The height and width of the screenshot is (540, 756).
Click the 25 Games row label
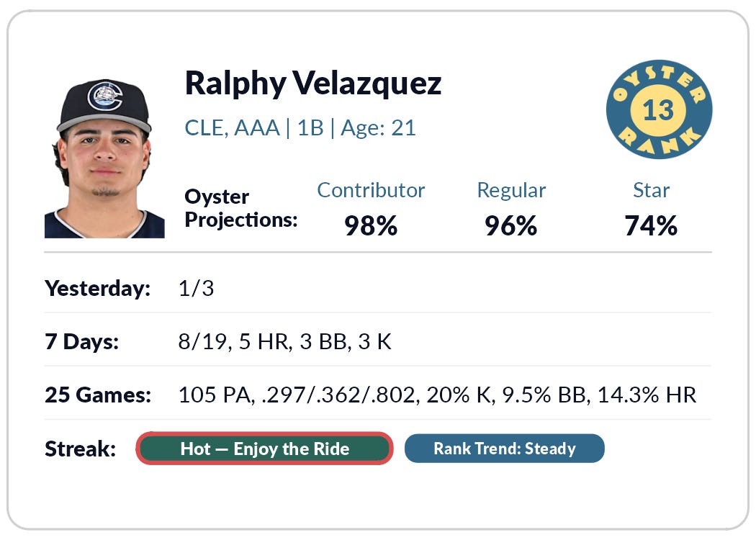(98, 395)
